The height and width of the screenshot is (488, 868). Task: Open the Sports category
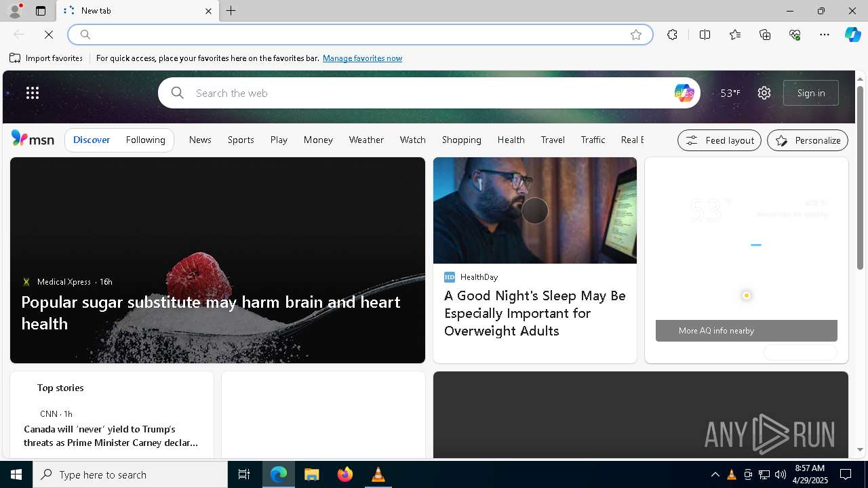pos(241,140)
